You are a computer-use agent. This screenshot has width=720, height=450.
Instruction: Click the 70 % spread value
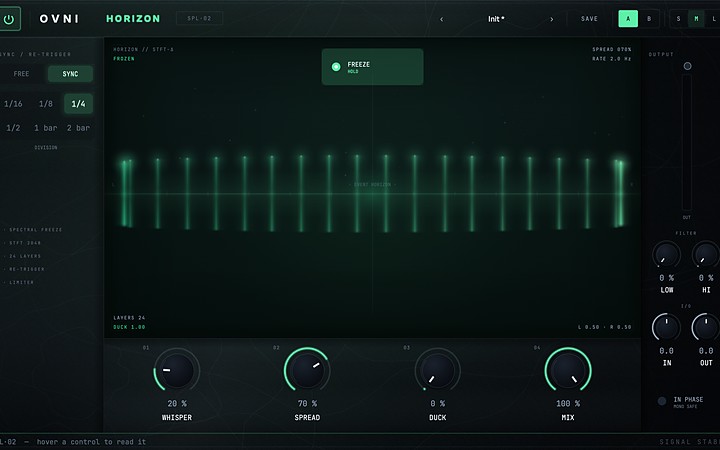[x=307, y=404]
